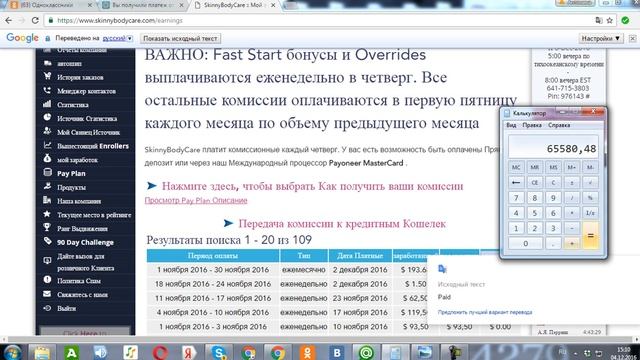The height and width of the screenshot is (360, 640).
Task: Click the building icon for Наша компания
Action: tap(47, 200)
